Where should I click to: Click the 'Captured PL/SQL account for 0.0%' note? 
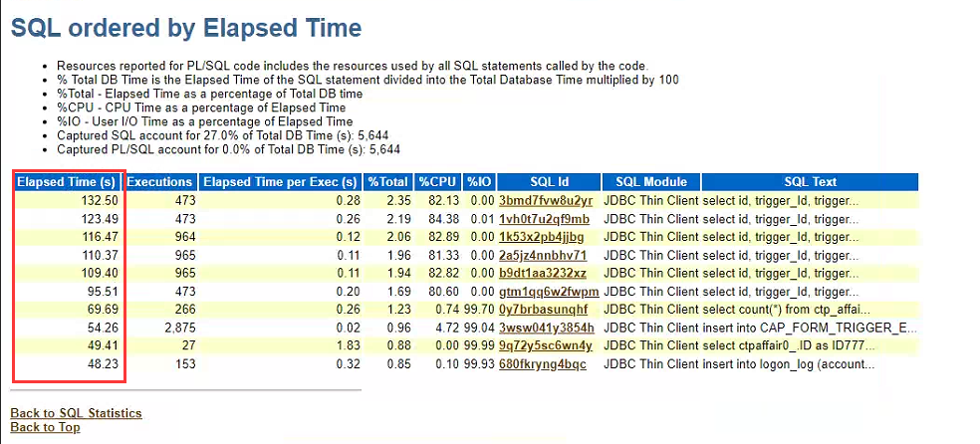click(229, 149)
